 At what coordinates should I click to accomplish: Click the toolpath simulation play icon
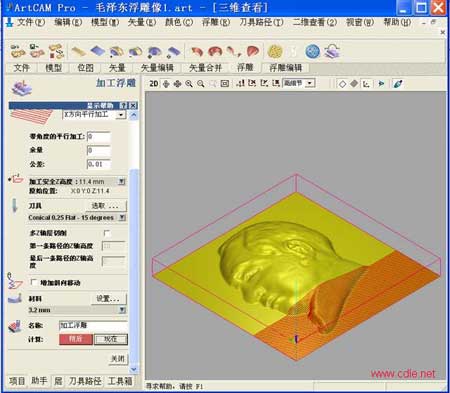click(381, 83)
